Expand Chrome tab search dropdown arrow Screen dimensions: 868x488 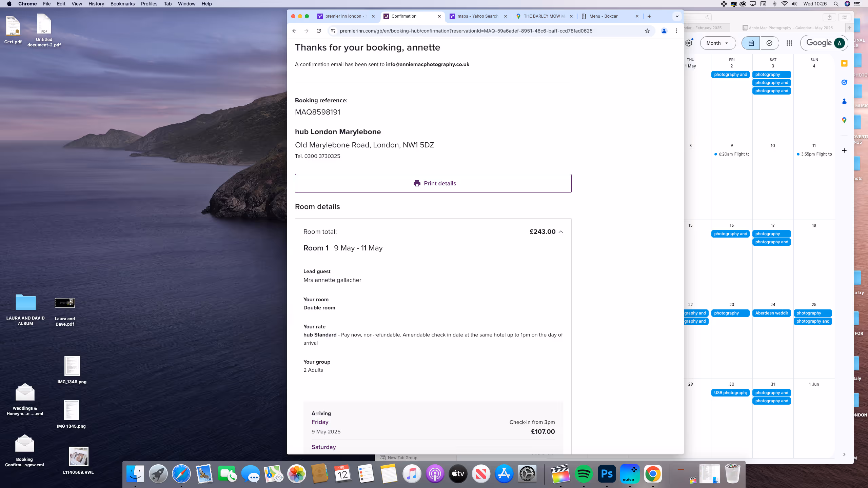coord(677,16)
